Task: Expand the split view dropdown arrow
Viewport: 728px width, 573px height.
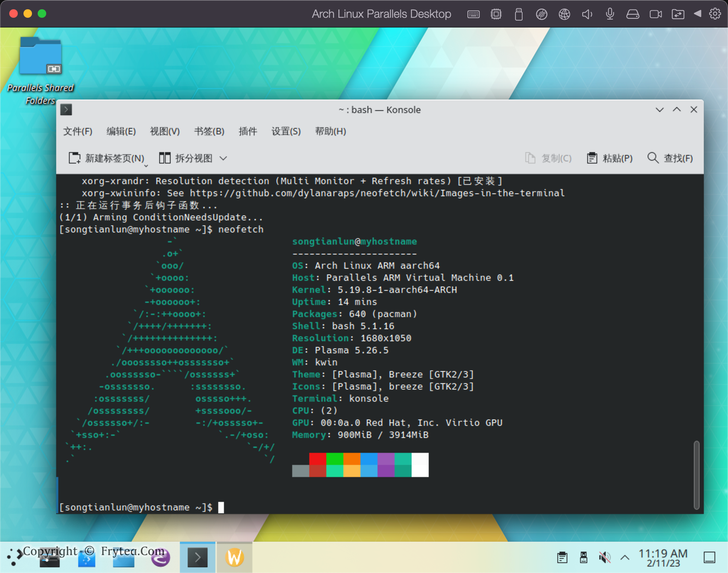Action: click(223, 158)
